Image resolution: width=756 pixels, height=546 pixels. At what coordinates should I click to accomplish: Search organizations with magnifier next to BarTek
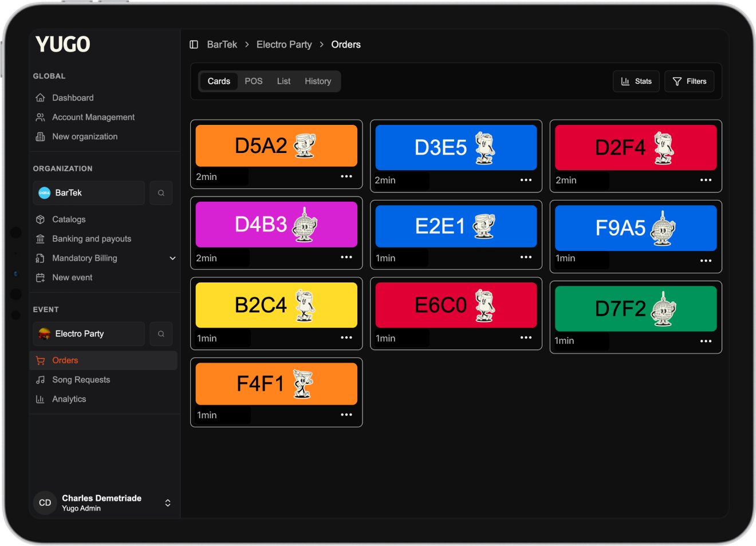point(161,193)
